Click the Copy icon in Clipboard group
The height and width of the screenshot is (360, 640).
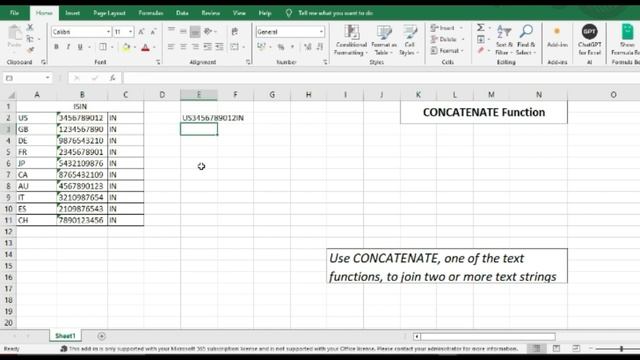pyautogui.click(x=30, y=39)
